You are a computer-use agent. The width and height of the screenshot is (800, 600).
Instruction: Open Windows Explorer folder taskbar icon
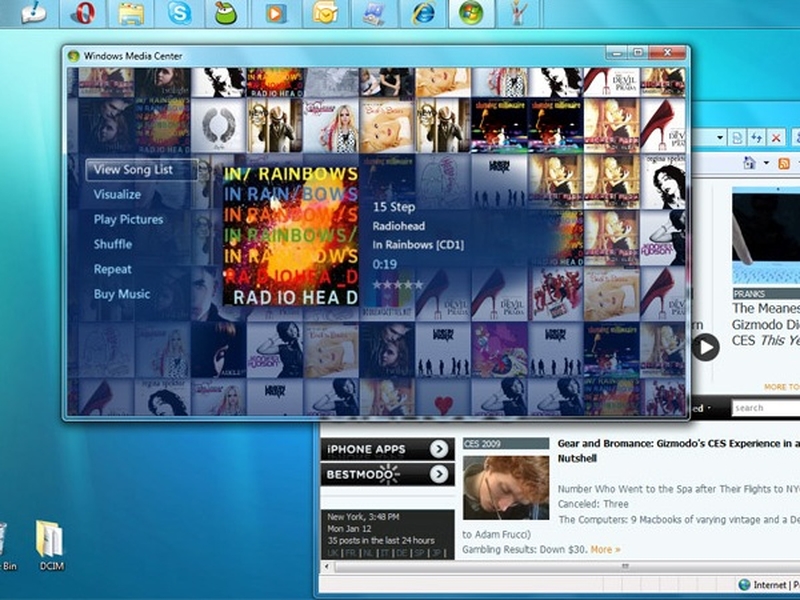point(131,13)
